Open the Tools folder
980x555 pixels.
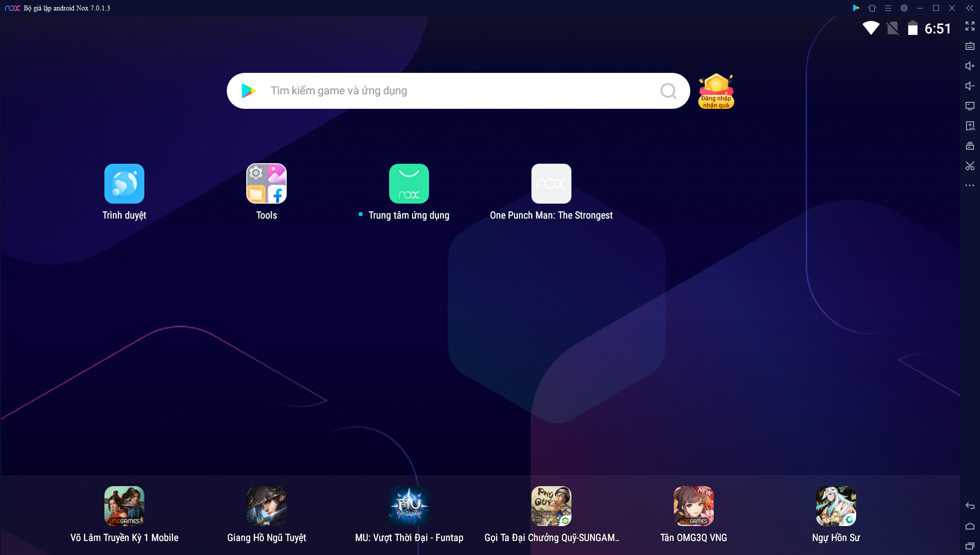267,184
